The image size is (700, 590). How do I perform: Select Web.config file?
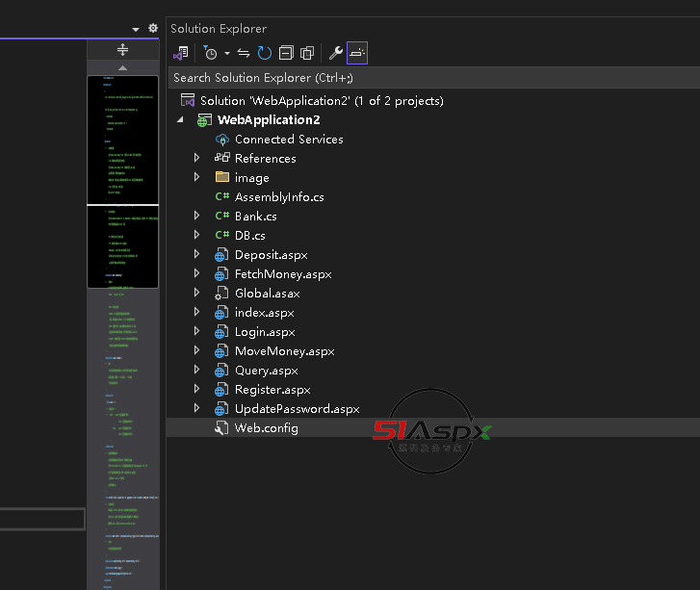(x=266, y=428)
